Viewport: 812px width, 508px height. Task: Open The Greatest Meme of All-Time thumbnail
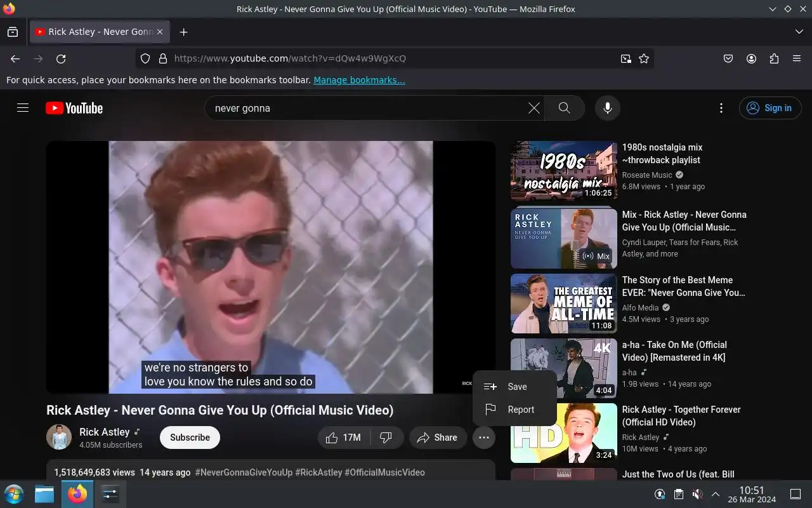pos(564,304)
